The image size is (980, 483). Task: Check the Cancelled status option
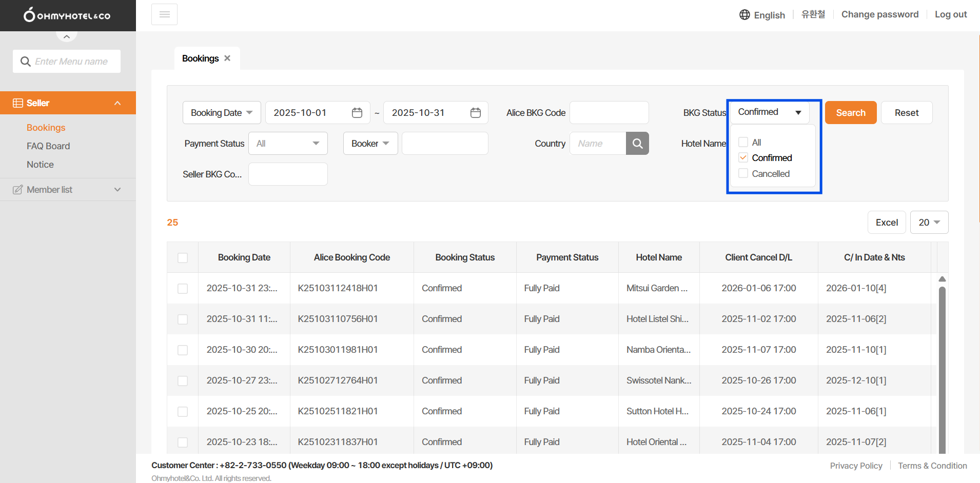743,174
